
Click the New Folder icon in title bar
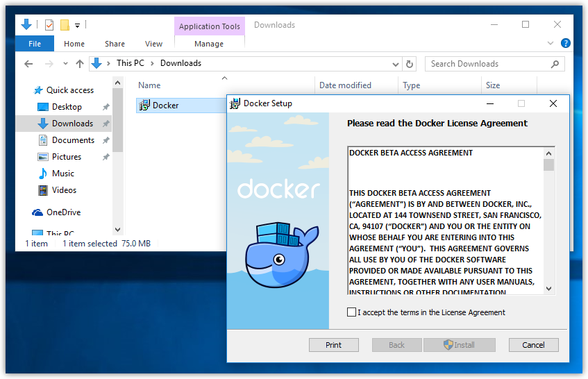[x=65, y=25]
